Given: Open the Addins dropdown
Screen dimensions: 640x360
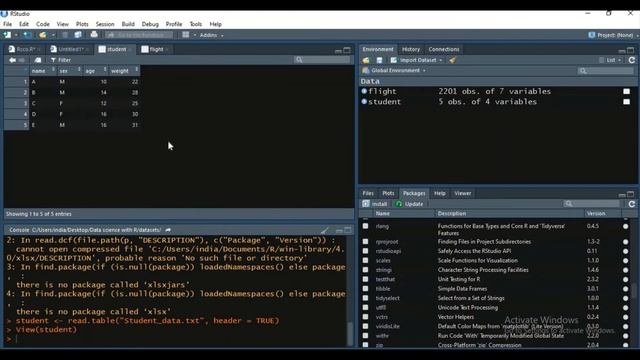Looking at the screenshot, I should coord(211,35).
